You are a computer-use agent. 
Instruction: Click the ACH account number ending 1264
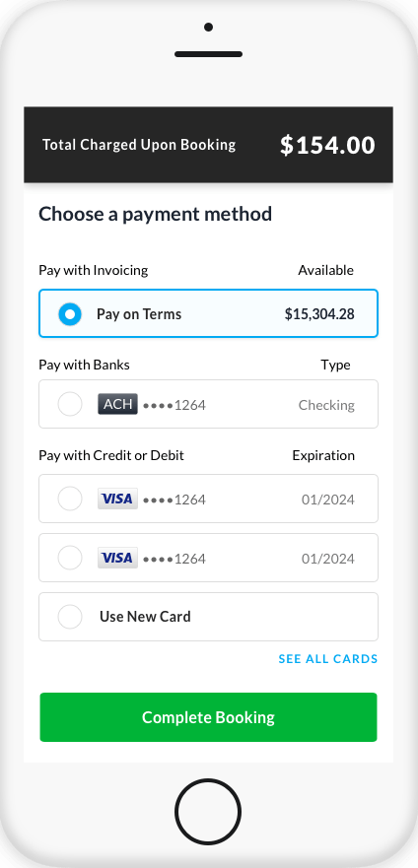coord(174,405)
